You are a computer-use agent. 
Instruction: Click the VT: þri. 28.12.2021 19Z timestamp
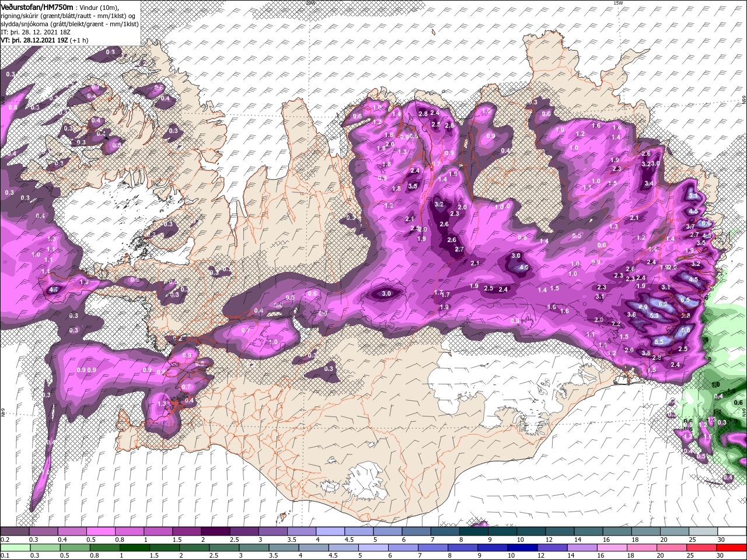tap(35, 40)
